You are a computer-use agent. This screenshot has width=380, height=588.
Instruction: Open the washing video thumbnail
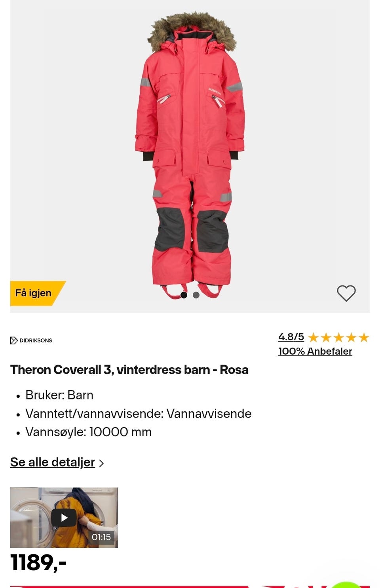click(x=64, y=518)
